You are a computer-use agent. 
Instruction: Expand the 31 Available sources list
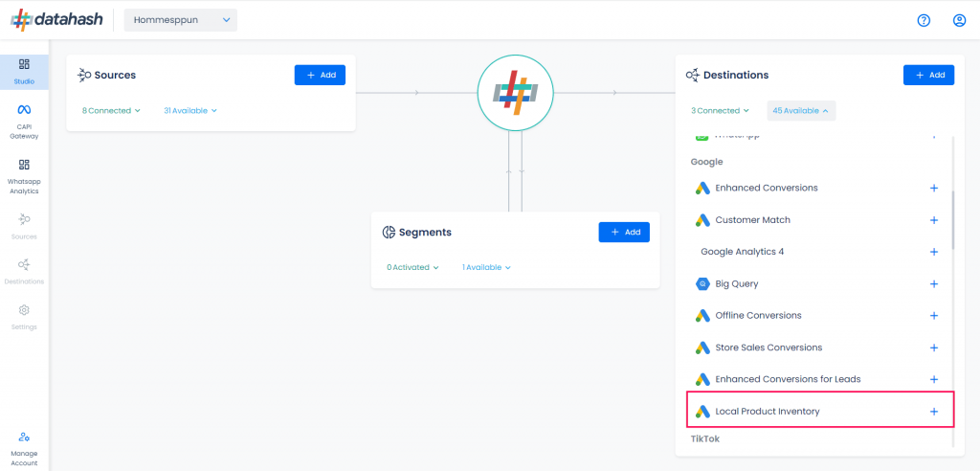pos(190,111)
